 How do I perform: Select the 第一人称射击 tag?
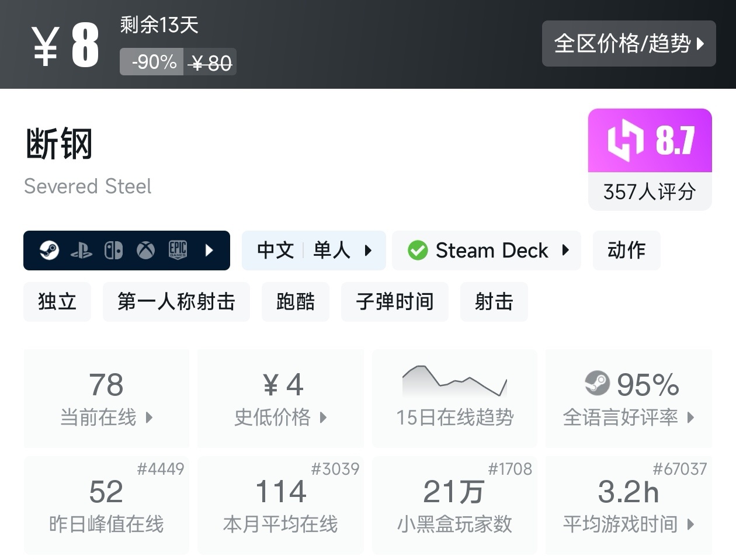[176, 302]
